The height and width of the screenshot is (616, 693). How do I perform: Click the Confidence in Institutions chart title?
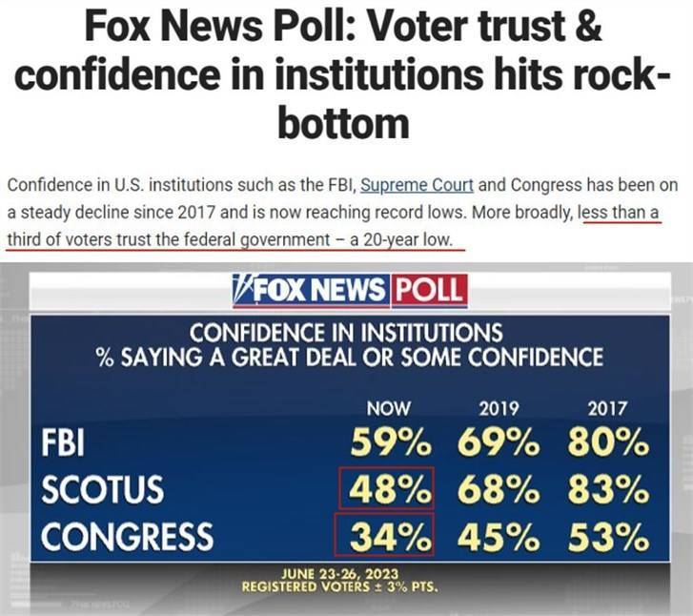tap(346, 333)
